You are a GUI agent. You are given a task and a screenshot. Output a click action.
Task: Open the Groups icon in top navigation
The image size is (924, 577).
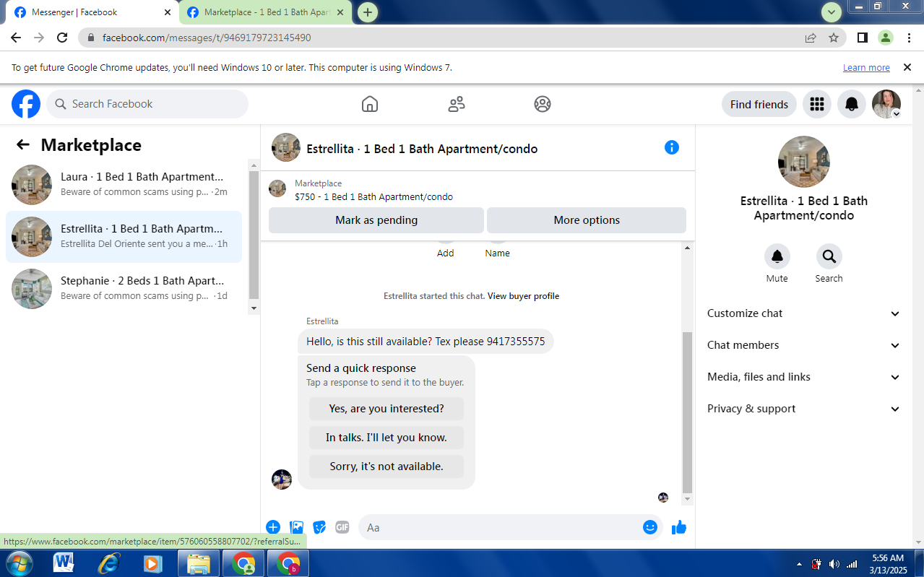click(543, 104)
